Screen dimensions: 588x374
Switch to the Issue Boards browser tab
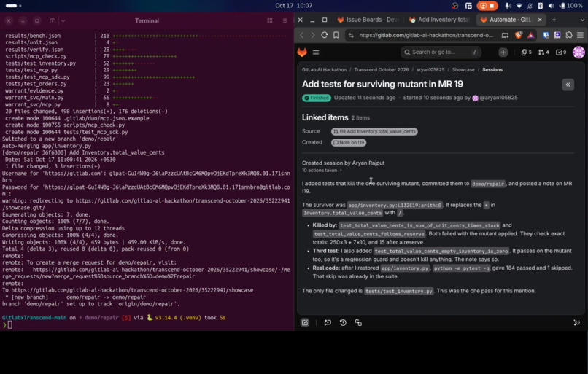point(368,20)
